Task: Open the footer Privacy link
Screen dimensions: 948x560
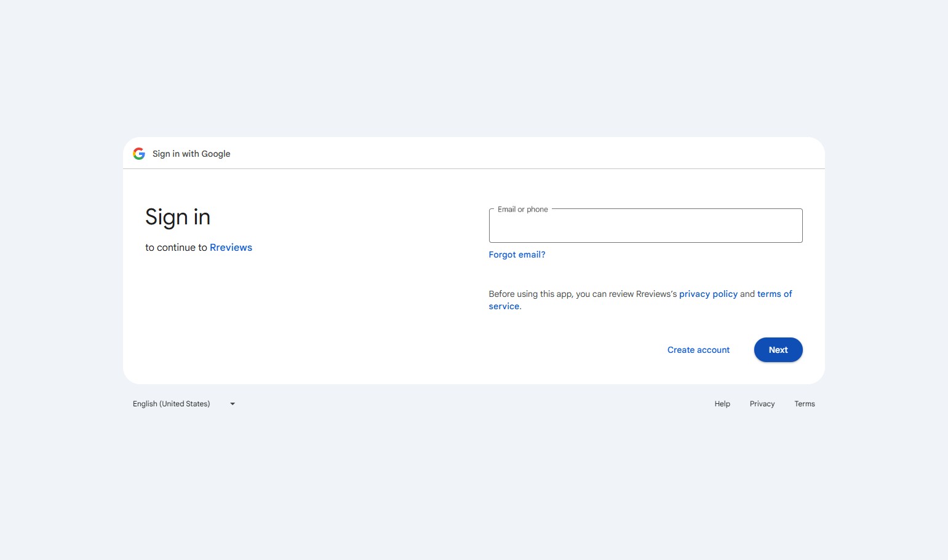Action: 762,404
